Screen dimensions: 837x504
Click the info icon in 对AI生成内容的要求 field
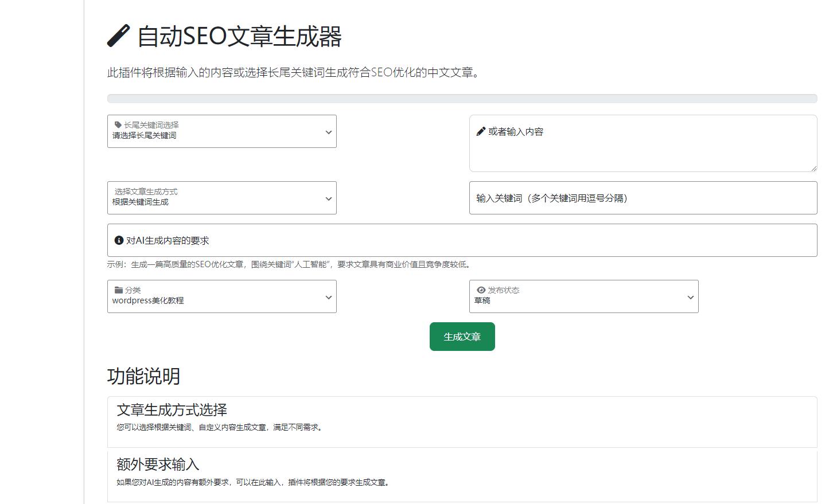click(119, 240)
